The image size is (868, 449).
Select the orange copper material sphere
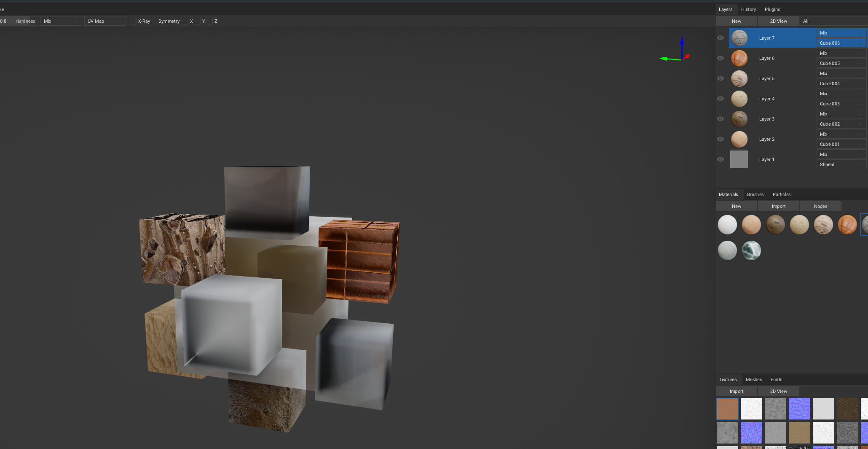point(847,224)
